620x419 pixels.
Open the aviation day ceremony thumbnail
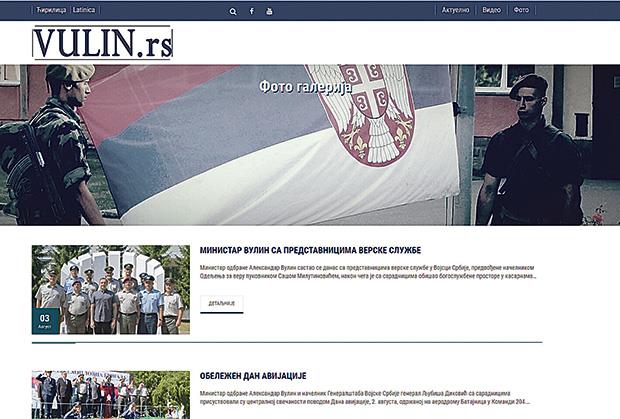tap(111, 394)
